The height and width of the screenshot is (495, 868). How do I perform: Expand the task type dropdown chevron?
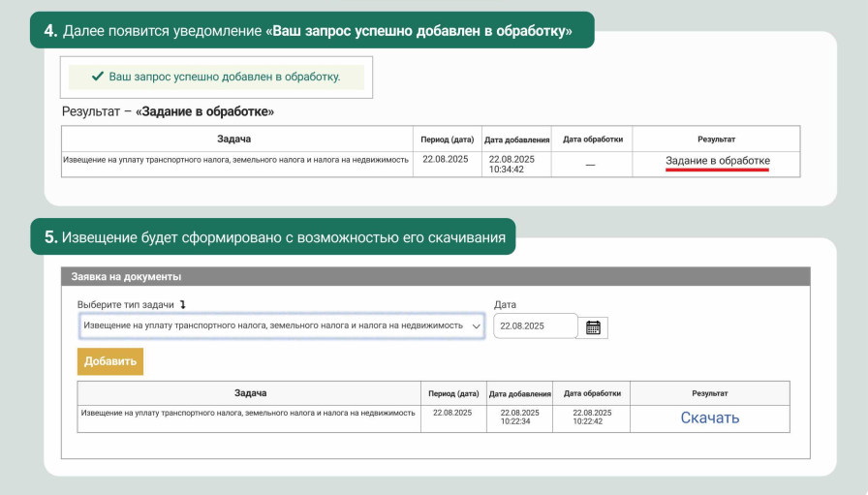point(476,326)
